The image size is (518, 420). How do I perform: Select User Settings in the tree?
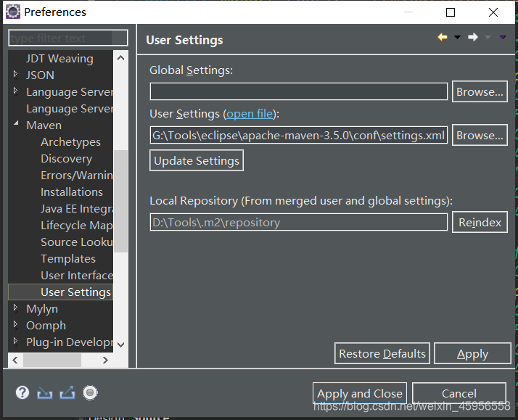coord(75,292)
